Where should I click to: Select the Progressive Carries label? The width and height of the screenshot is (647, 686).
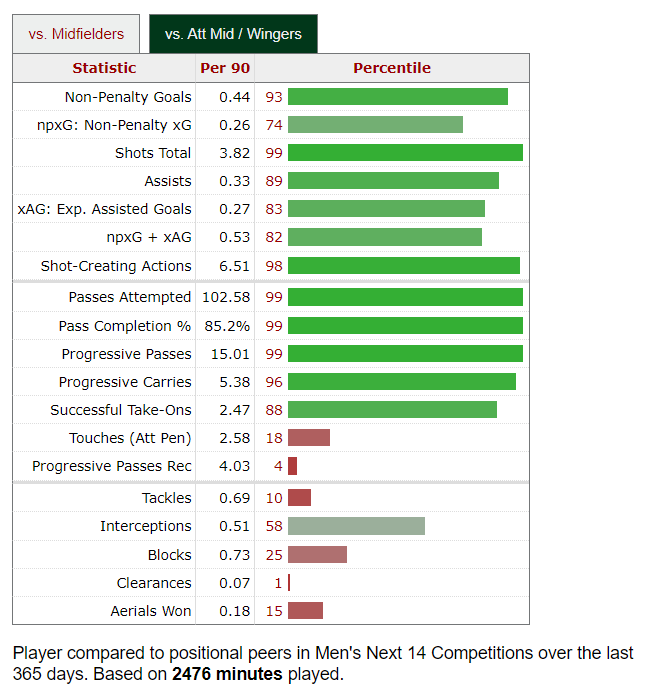pyautogui.click(x=125, y=382)
